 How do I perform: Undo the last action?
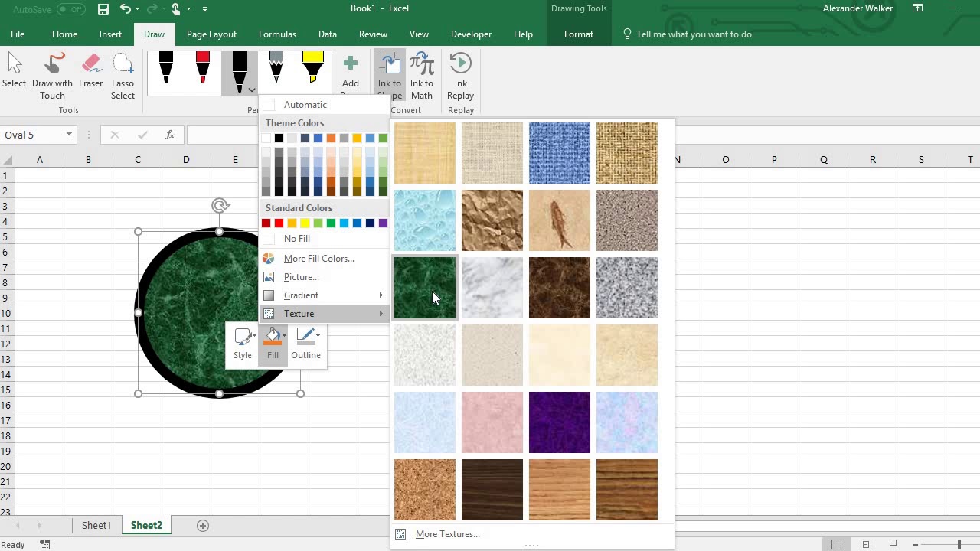pyautogui.click(x=126, y=9)
